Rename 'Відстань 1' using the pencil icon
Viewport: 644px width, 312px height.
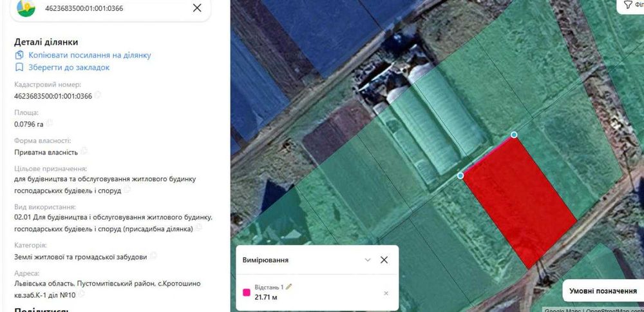(x=289, y=286)
